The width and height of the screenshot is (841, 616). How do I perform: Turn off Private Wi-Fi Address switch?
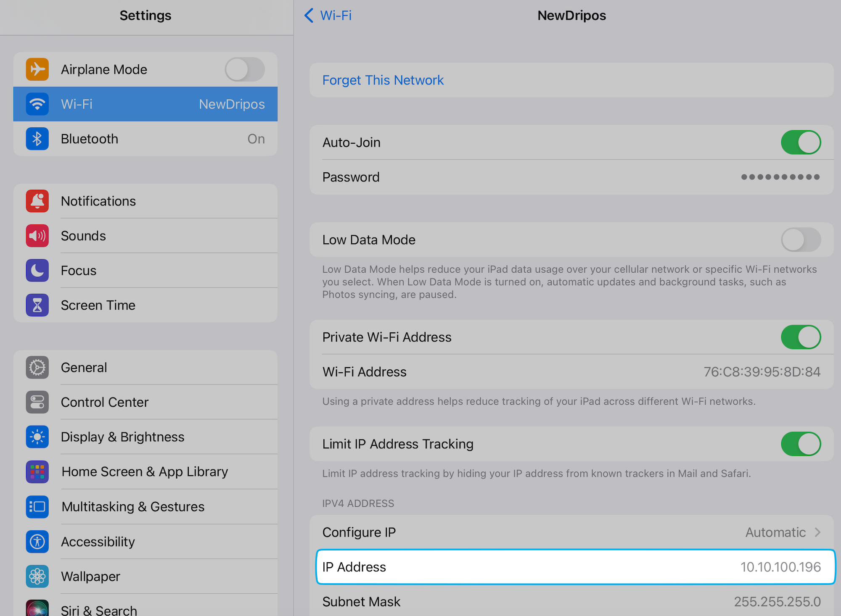pyautogui.click(x=800, y=337)
